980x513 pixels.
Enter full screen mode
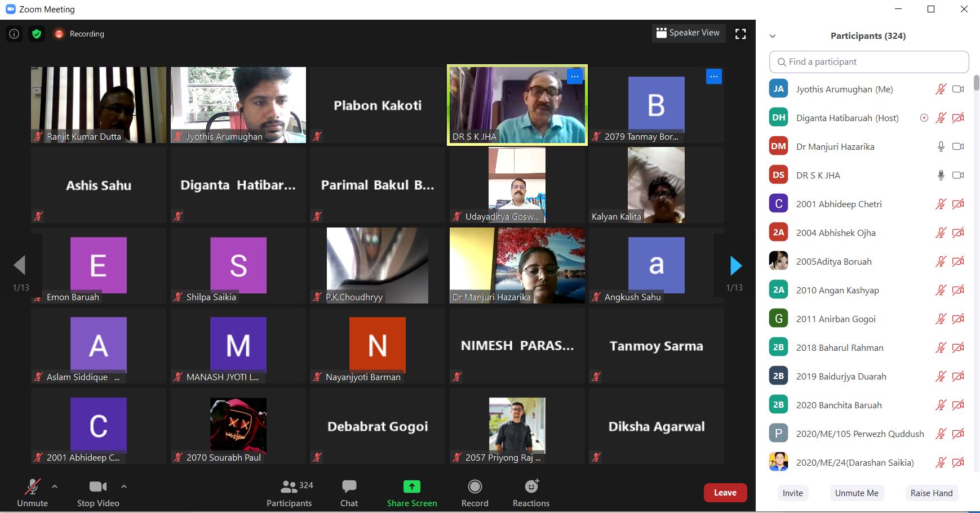tap(740, 34)
